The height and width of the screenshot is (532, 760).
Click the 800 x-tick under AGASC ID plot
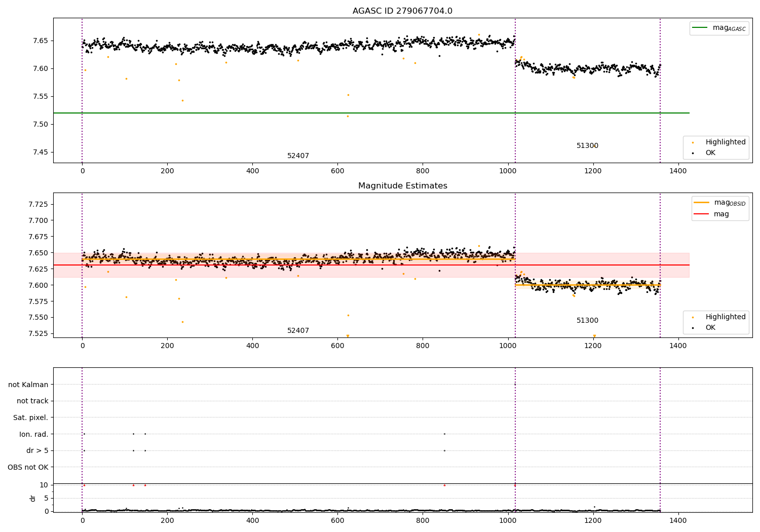pos(423,171)
